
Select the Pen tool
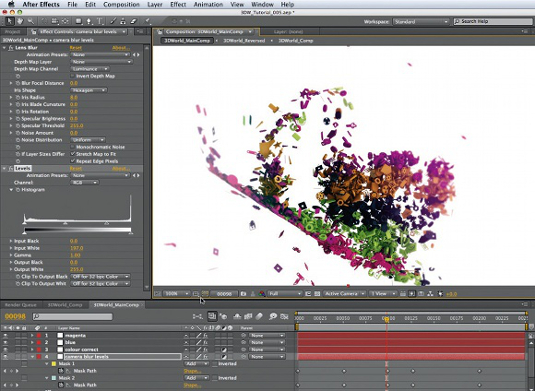pyautogui.click(x=89, y=21)
